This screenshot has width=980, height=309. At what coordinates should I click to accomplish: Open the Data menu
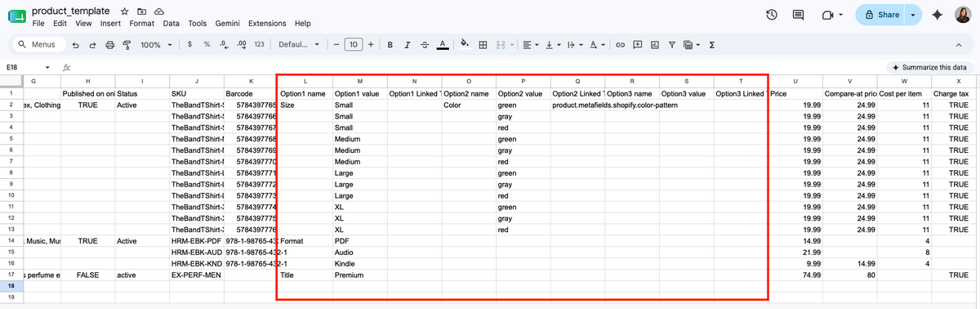coord(171,24)
